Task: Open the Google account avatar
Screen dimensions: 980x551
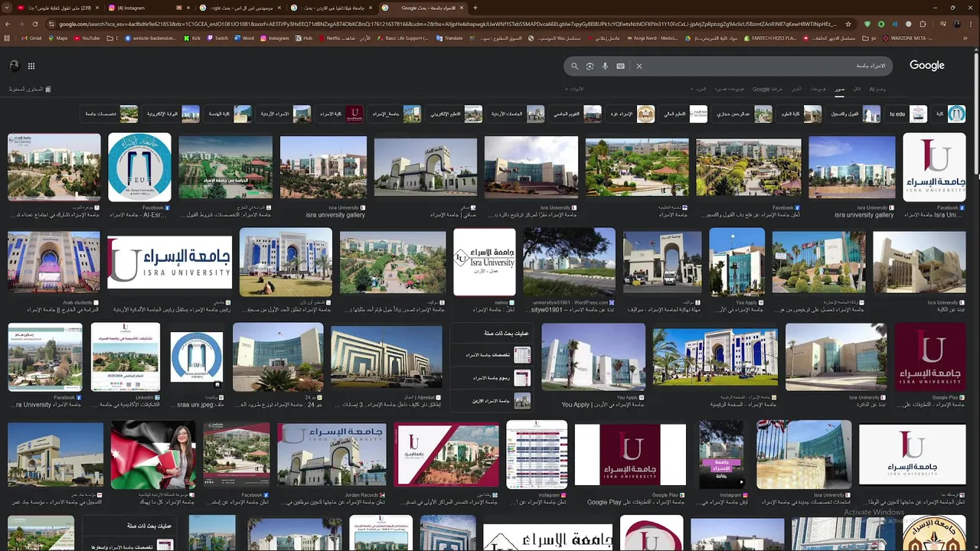Action: coord(14,66)
